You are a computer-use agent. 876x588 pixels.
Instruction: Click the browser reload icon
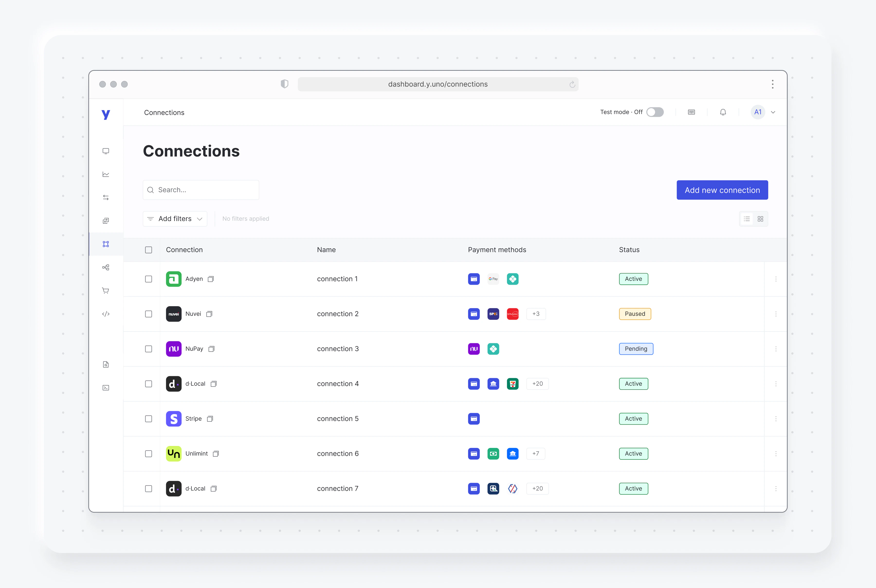[572, 84]
